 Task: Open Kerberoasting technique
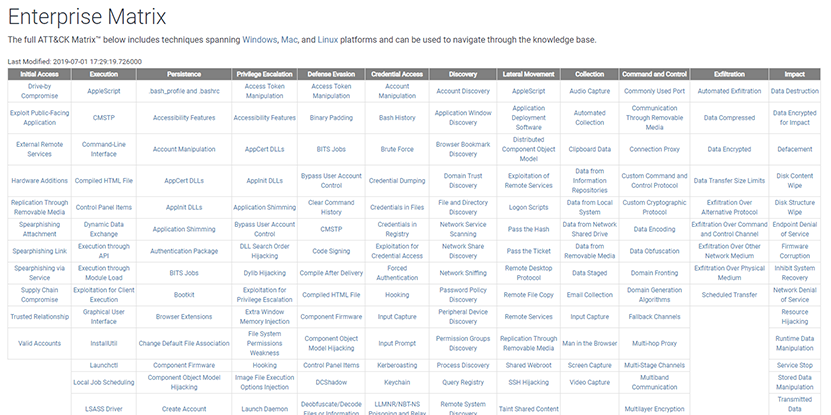coord(397,365)
